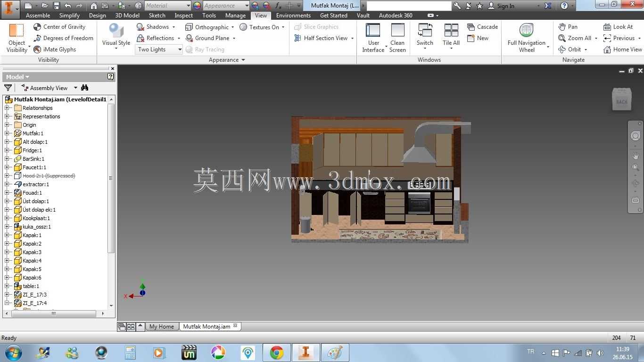The width and height of the screenshot is (644, 362).
Task: Select table:1 in the browser
Action: pyautogui.click(x=31, y=286)
